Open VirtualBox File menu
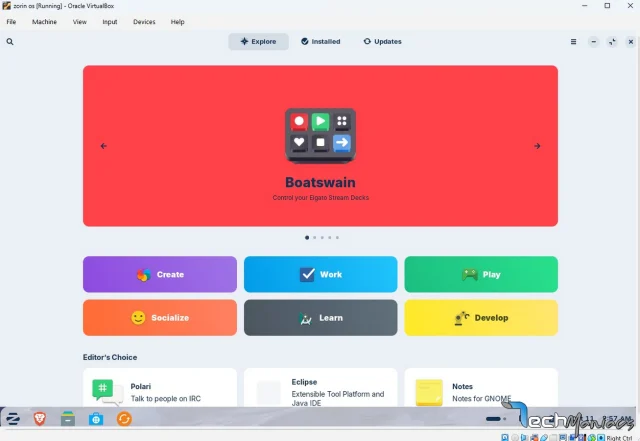Viewport: 640px width, 441px height. [11, 22]
